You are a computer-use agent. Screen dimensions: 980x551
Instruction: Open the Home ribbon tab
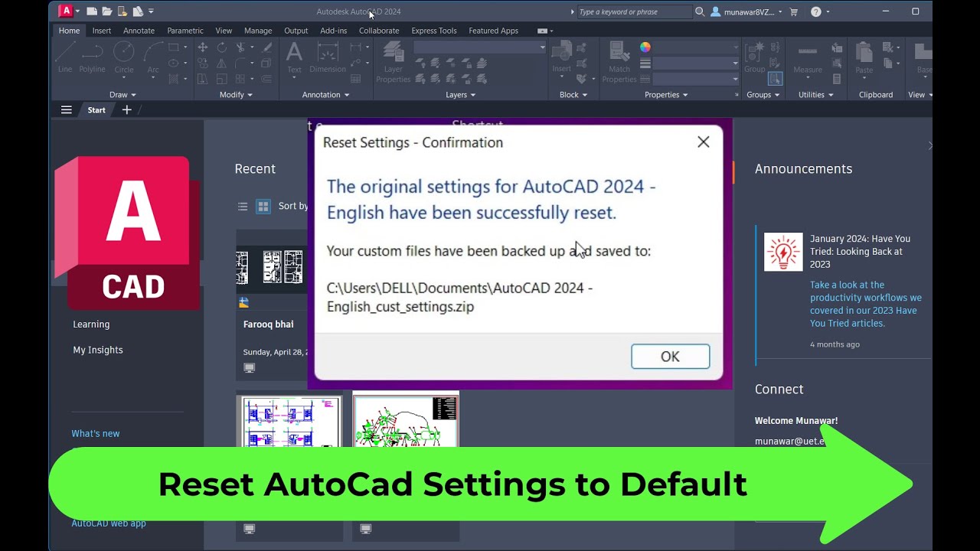coord(69,31)
